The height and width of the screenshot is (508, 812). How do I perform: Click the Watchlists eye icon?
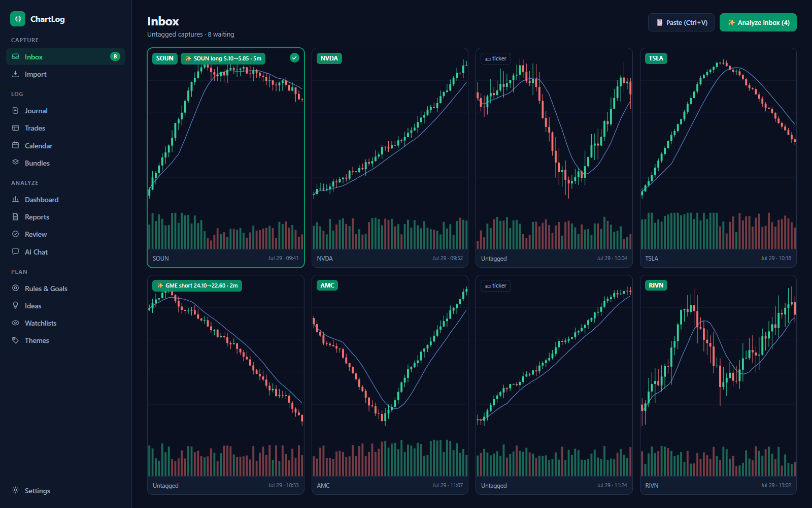pos(16,323)
